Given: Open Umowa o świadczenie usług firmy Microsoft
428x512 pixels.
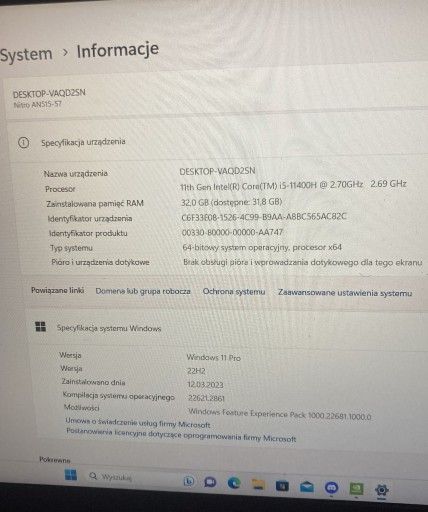Looking at the screenshot, I should click(138, 423).
